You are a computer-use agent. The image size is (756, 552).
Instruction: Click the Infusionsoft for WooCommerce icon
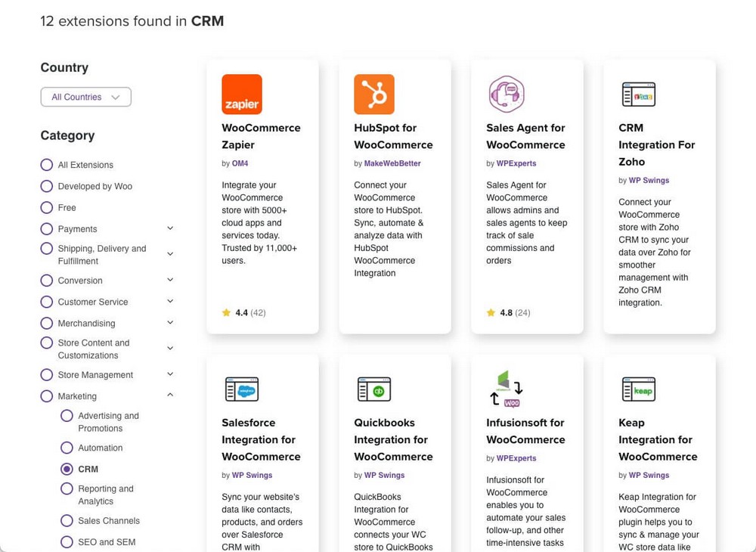point(507,389)
